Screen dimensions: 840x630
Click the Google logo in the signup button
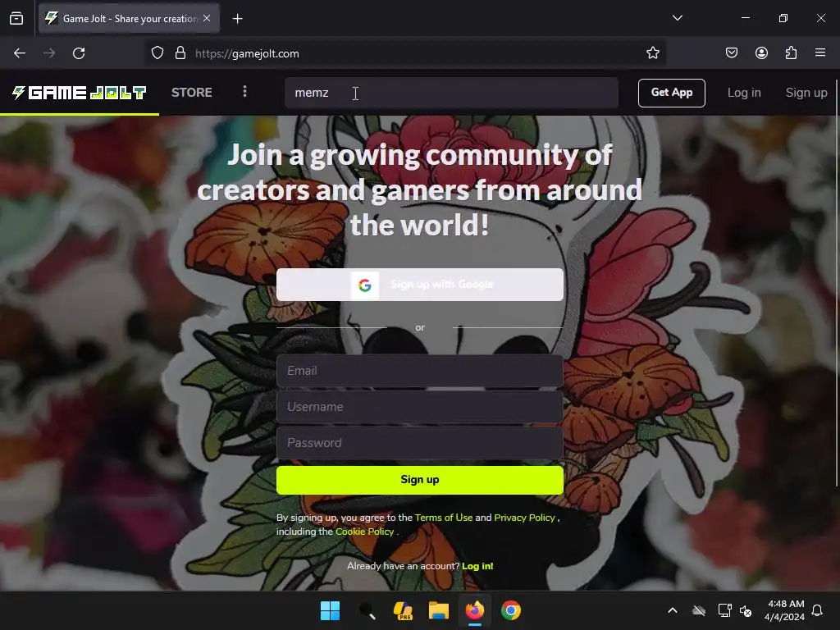click(365, 285)
